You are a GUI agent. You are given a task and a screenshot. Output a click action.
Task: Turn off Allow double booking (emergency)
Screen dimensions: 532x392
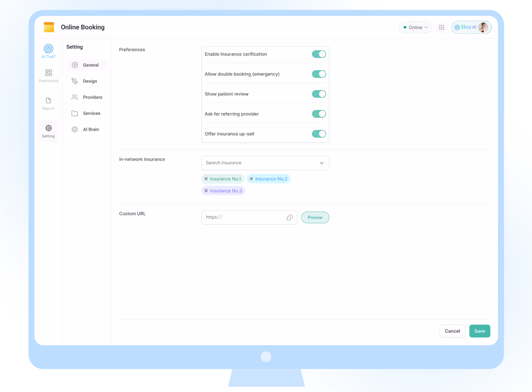point(319,74)
